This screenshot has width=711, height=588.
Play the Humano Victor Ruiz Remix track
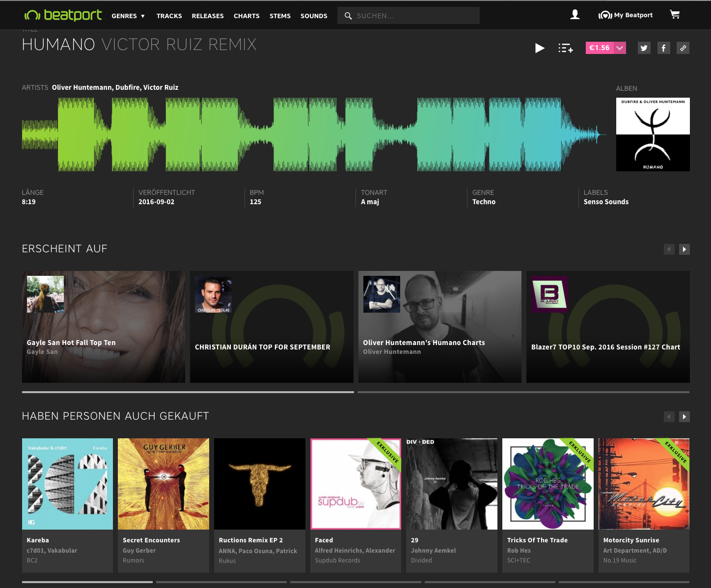(x=540, y=48)
